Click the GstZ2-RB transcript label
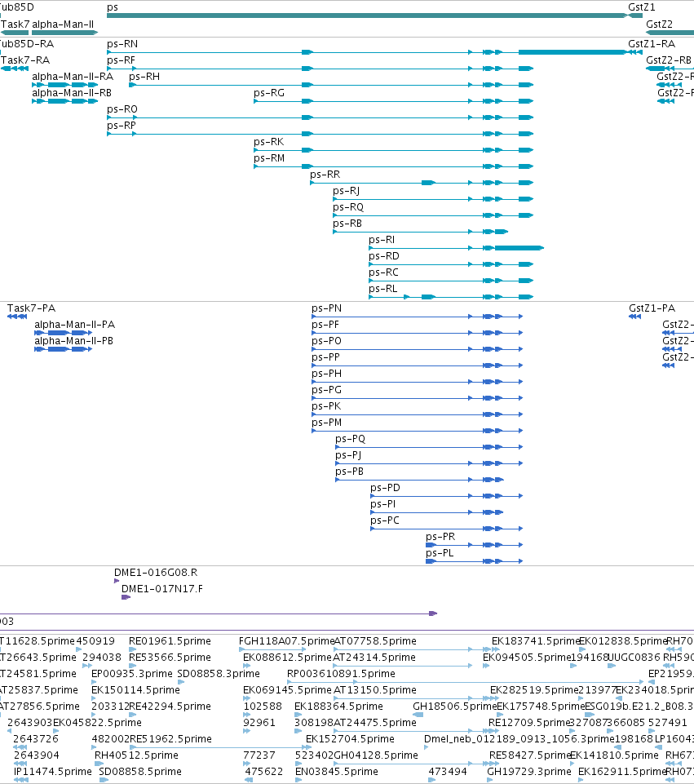694x784 pixels. coord(669,60)
